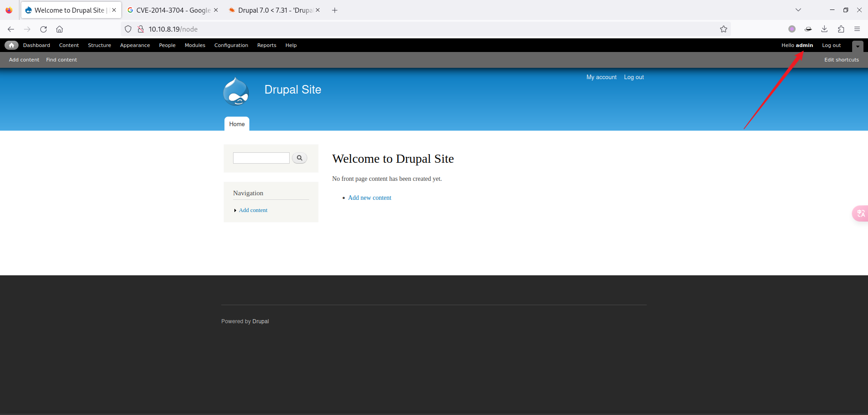Click the Edit shortcuts link

click(841, 60)
